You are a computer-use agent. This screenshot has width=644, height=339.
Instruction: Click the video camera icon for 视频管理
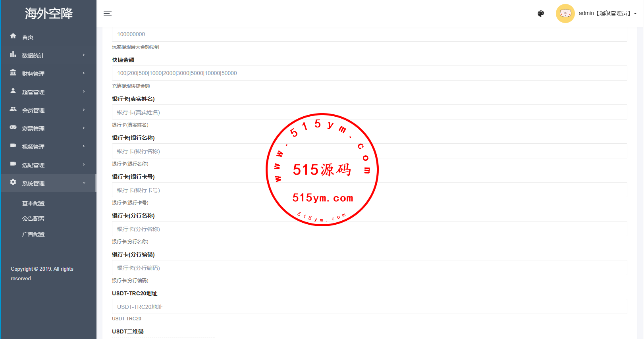click(13, 146)
